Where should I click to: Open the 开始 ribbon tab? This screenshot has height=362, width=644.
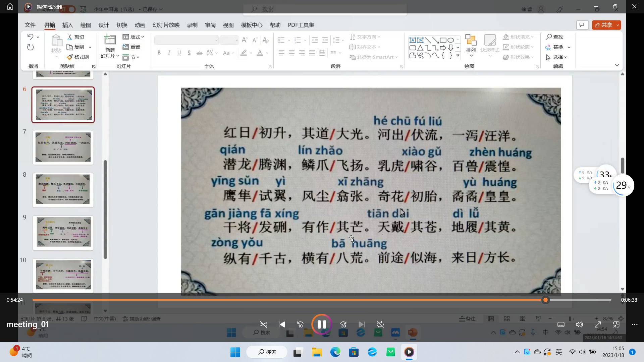pos(50,25)
